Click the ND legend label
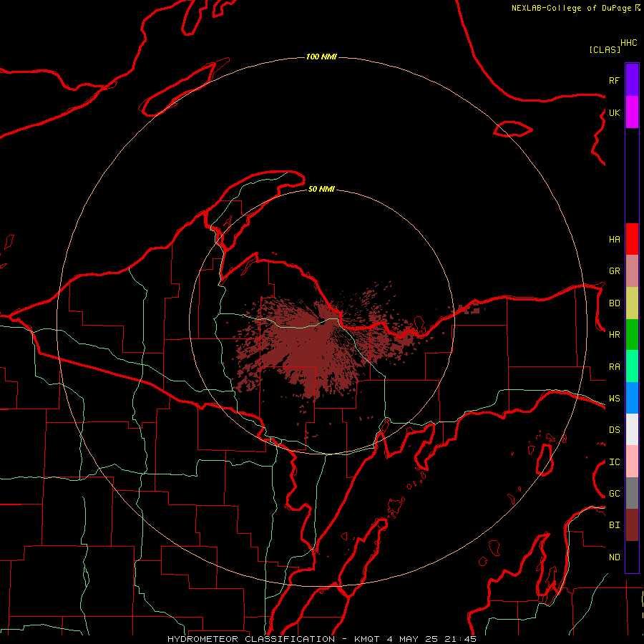This screenshot has height=644, width=644. [x=614, y=557]
